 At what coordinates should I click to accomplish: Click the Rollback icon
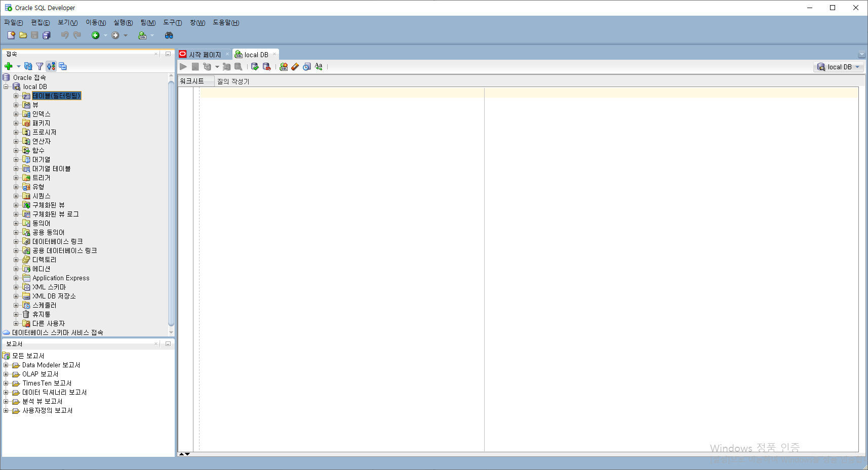[x=266, y=67]
